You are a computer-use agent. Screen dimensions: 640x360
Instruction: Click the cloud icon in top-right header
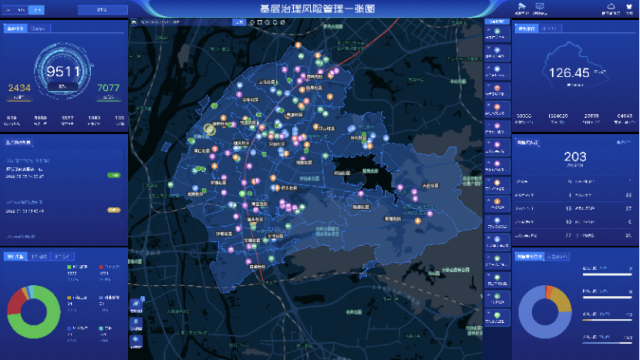coord(611,6)
